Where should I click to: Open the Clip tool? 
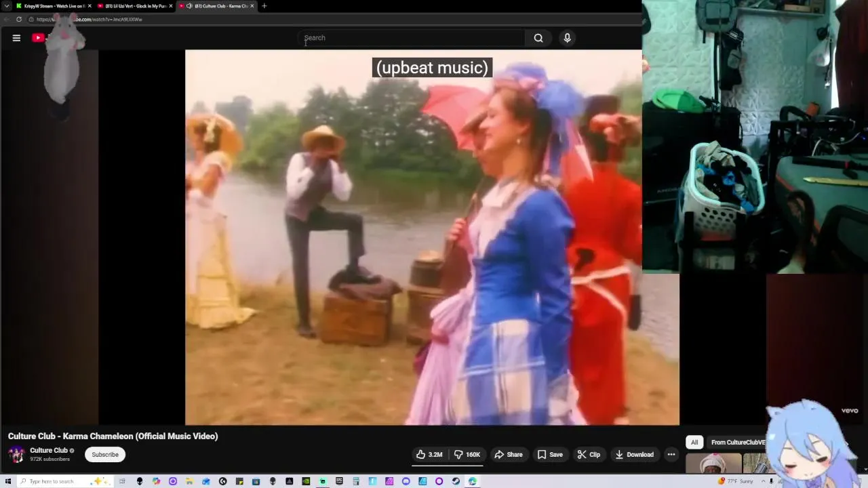pyautogui.click(x=589, y=454)
